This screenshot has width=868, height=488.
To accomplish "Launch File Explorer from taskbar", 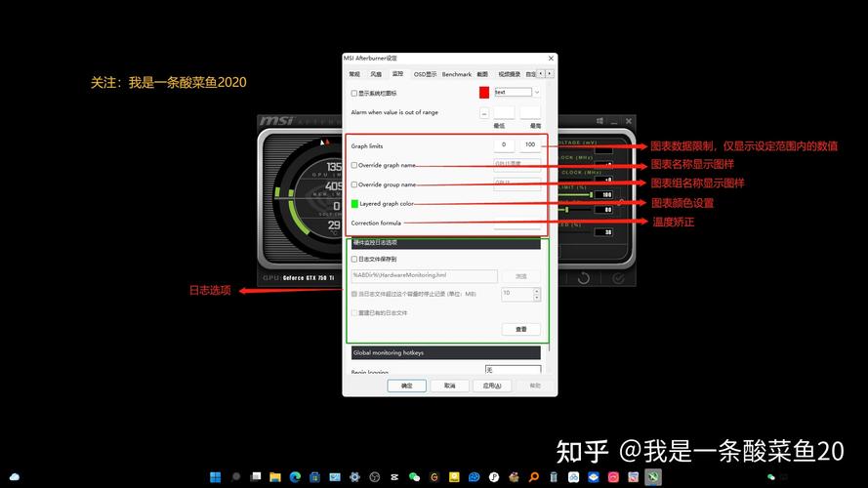I will point(275,477).
